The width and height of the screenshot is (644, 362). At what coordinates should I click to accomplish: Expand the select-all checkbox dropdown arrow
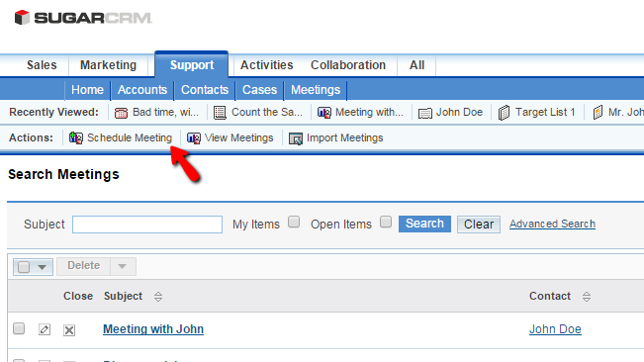(42, 267)
